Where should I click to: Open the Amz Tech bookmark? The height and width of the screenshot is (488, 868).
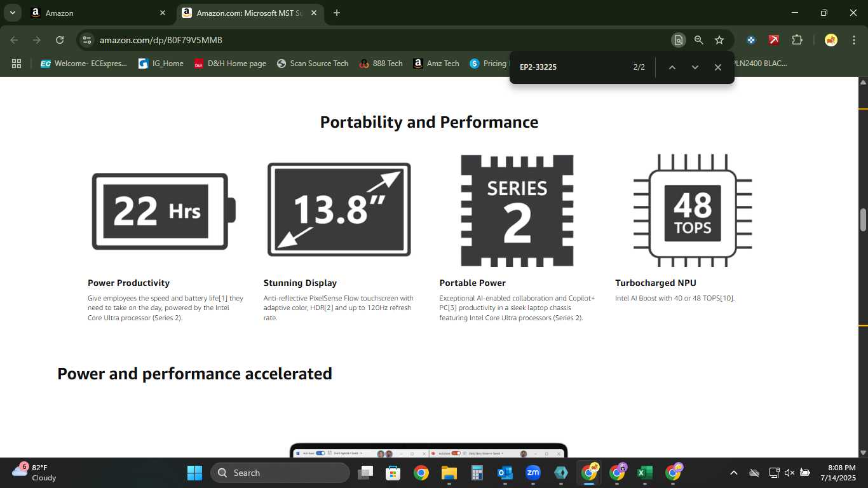pyautogui.click(x=436, y=64)
